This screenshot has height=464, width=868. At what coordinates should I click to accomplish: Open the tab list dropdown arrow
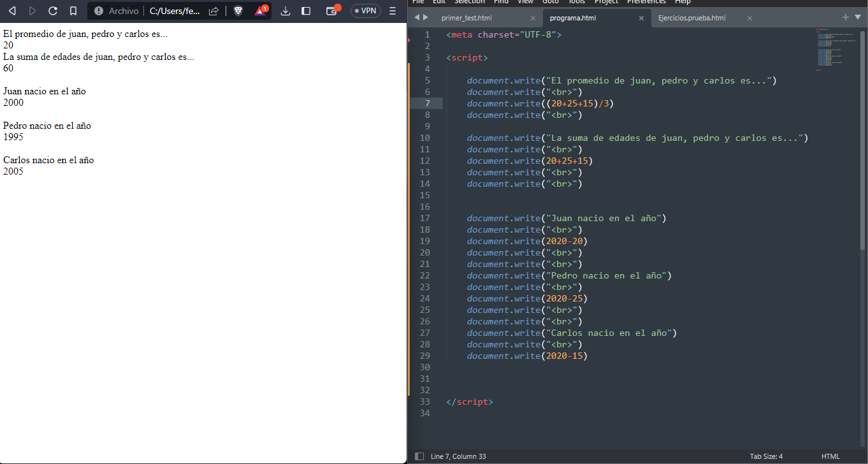tap(858, 18)
